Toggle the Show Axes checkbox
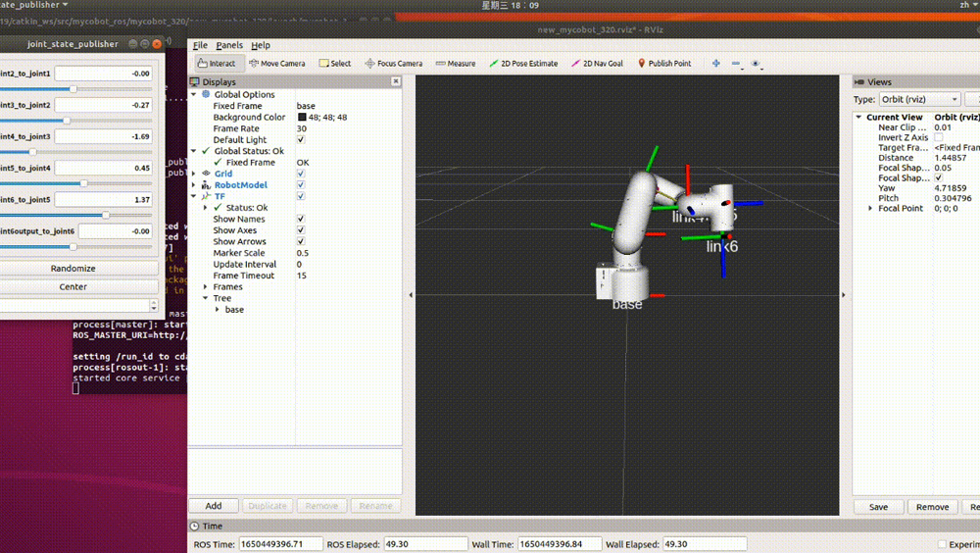Viewport: 980px width, 553px height. (x=301, y=230)
